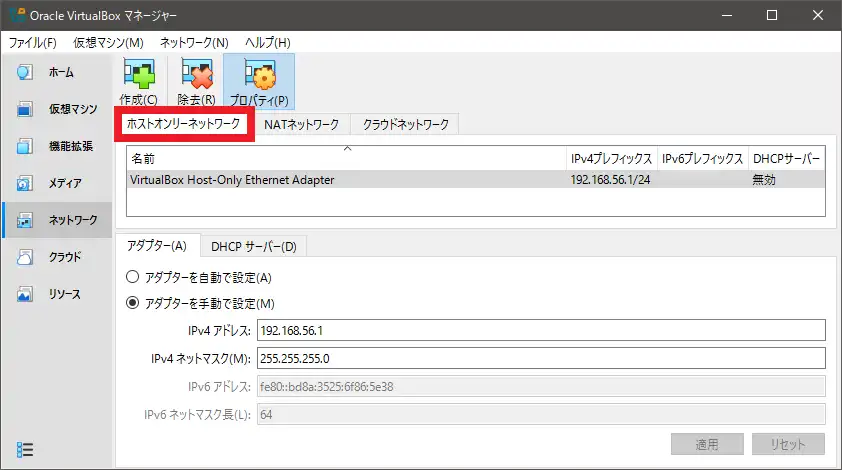Open the File (ファイル) menu
Screen dimensions: 842x470
(x=32, y=42)
